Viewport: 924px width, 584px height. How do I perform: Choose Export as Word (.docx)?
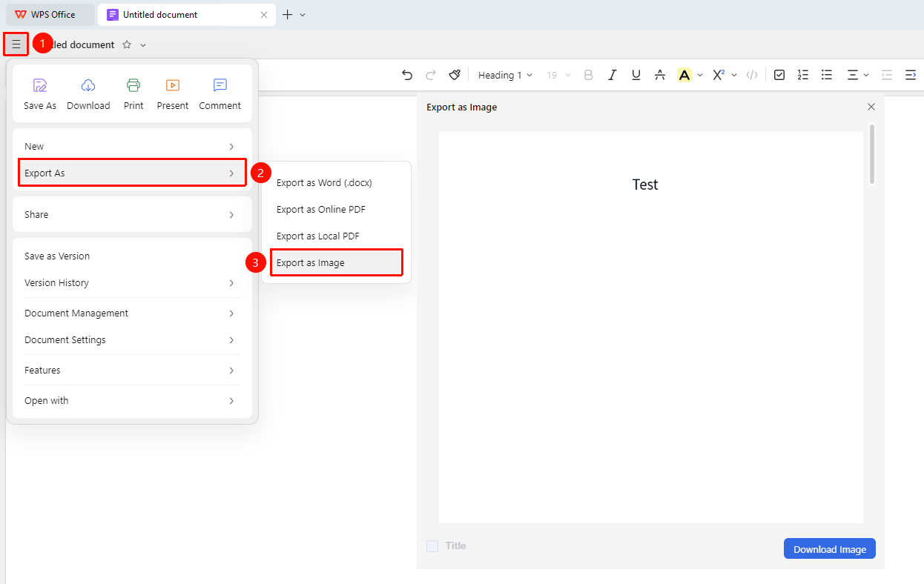(x=336, y=183)
